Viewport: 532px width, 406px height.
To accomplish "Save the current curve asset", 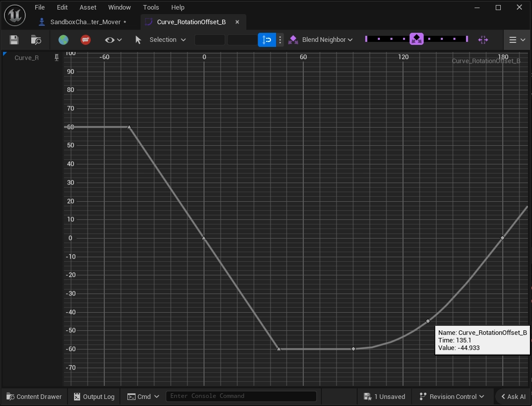I will [x=14, y=40].
